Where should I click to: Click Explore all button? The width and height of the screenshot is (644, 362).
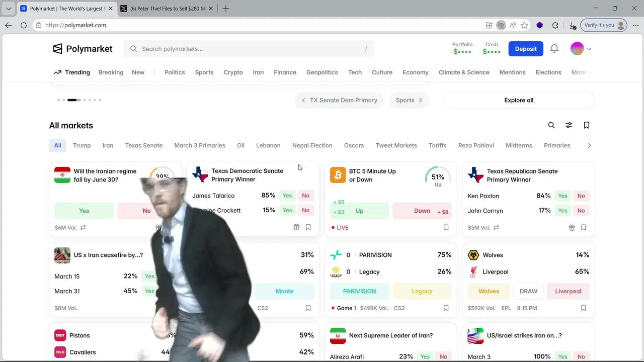(x=519, y=100)
